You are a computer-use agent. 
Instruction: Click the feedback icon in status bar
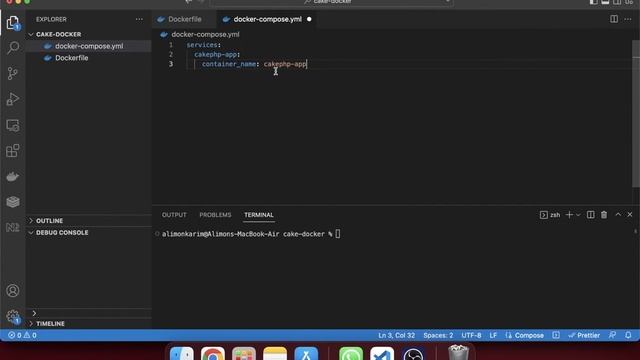pyautogui.click(x=612, y=335)
